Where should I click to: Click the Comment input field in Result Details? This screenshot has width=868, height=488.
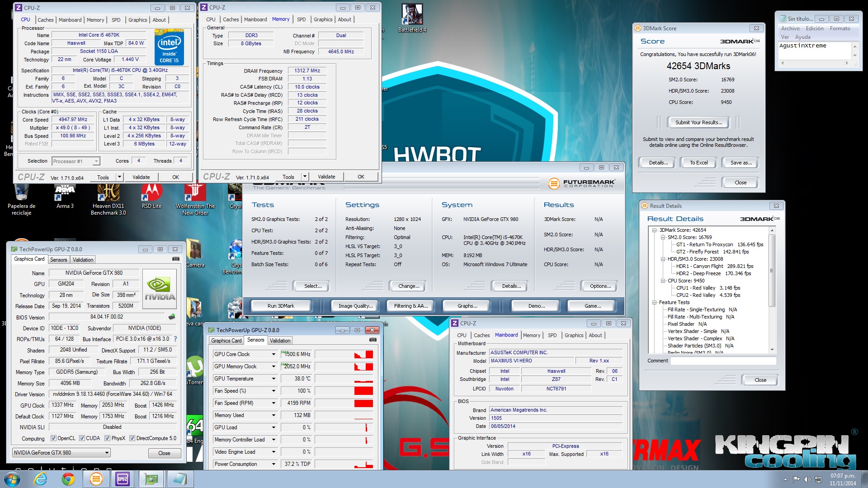coord(723,361)
